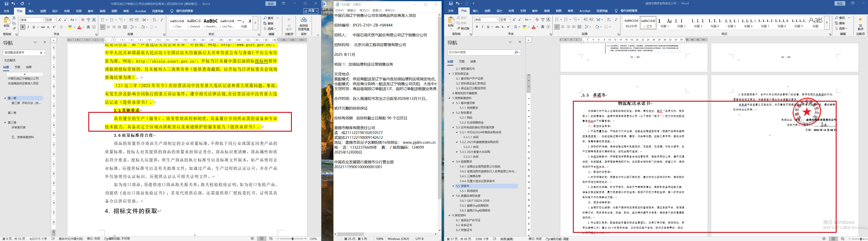Show paragraph marks in right Word ribbon
Image resolution: width=868 pixels, height=241 pixels.
pos(616,20)
